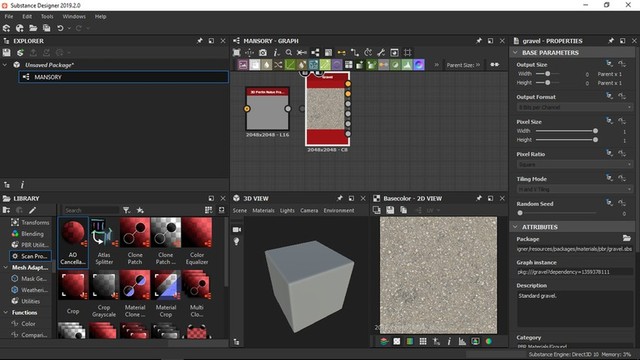Viewport: 640px width, 360px height.
Task: Collapse the Unsaved Package tree node
Action: point(5,65)
